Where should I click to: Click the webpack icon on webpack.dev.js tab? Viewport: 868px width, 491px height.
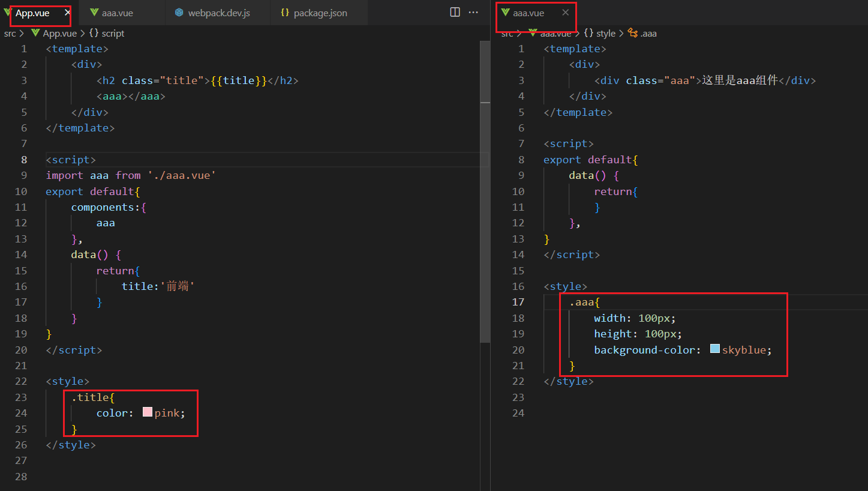point(179,13)
